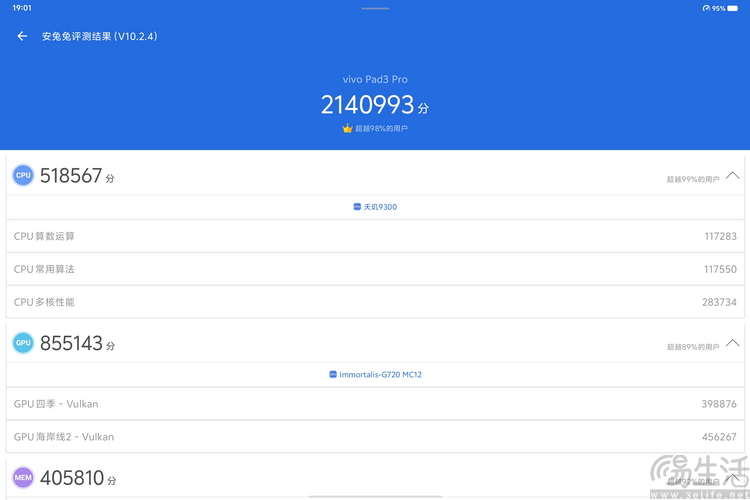Tap the battery icon in the status bar

733,8
